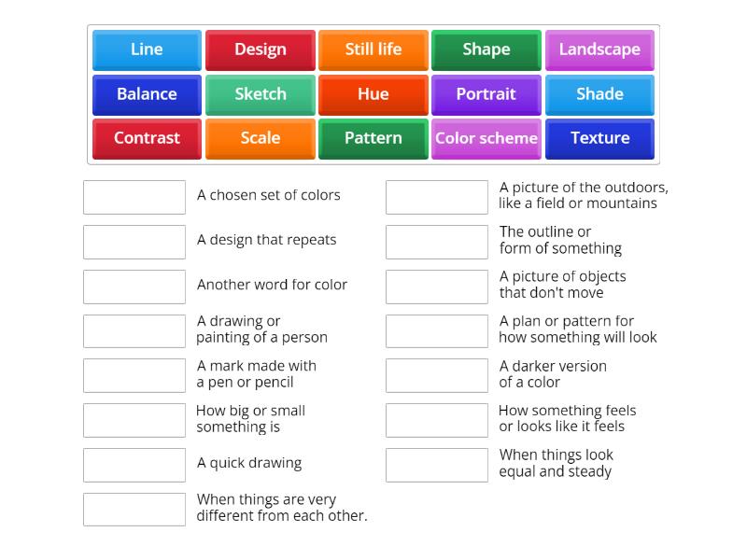Select the Balance tile

147,94
